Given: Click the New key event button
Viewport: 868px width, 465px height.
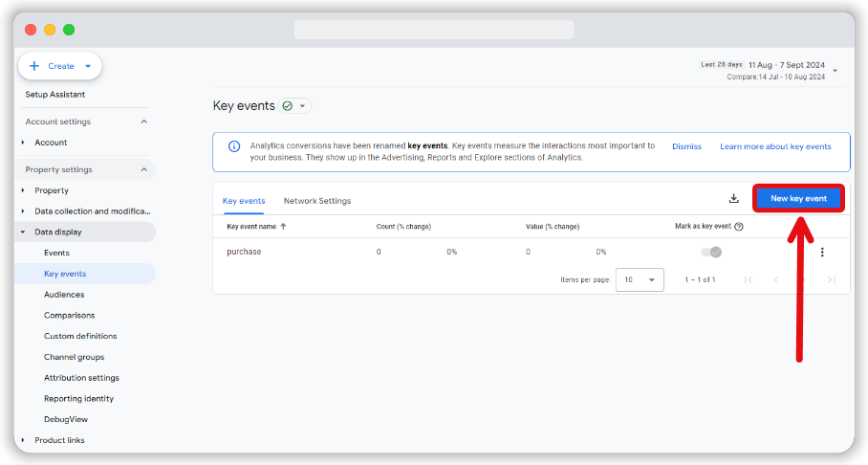Looking at the screenshot, I should click(x=798, y=198).
